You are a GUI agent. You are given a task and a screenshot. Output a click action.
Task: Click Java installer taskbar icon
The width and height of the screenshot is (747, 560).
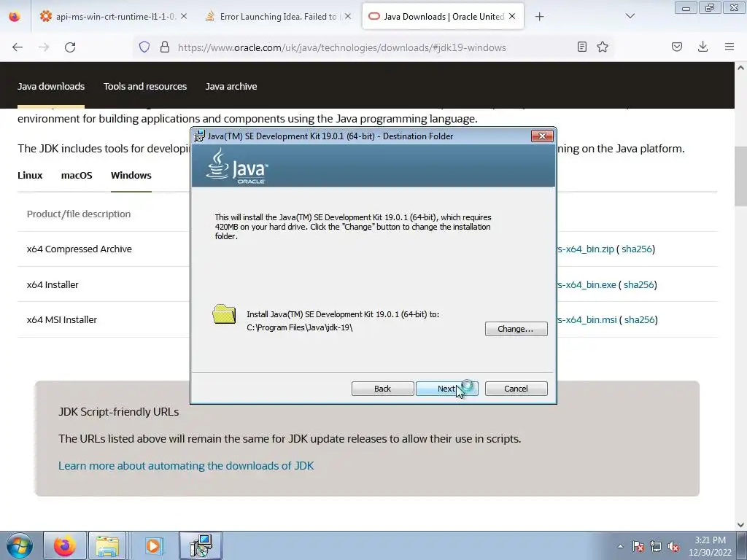coord(201,545)
